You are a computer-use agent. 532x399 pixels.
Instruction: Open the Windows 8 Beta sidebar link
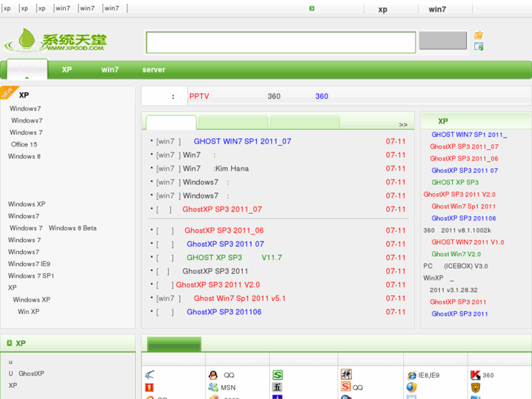tap(72, 228)
